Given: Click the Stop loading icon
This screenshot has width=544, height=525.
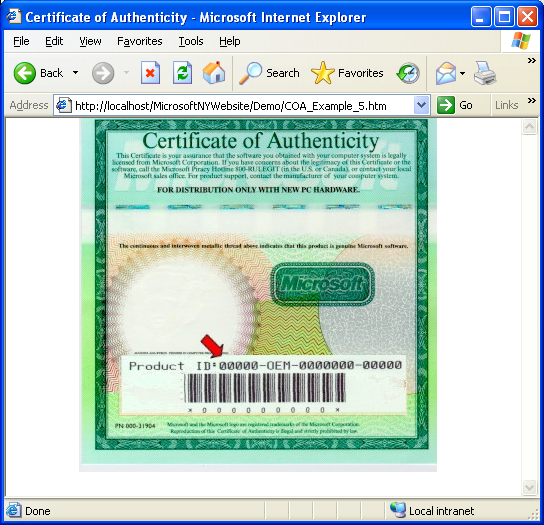Looking at the screenshot, I should pos(150,73).
